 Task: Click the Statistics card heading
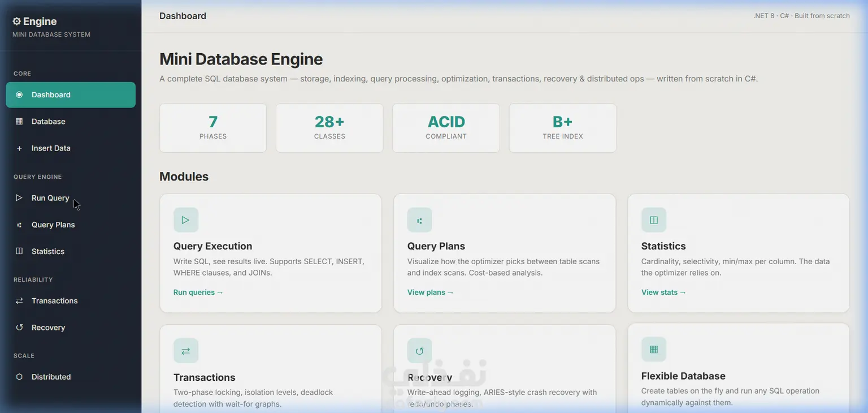pos(663,246)
